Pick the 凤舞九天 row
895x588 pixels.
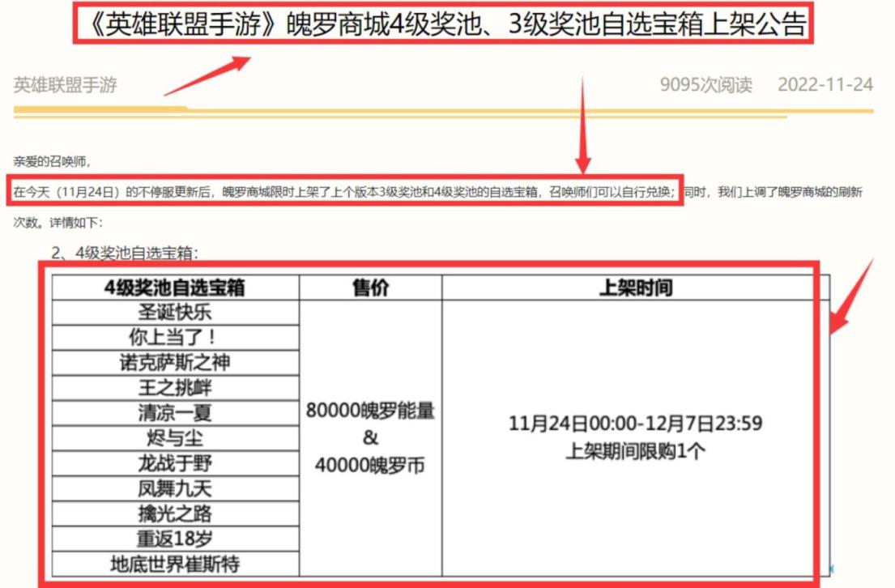click(x=175, y=488)
